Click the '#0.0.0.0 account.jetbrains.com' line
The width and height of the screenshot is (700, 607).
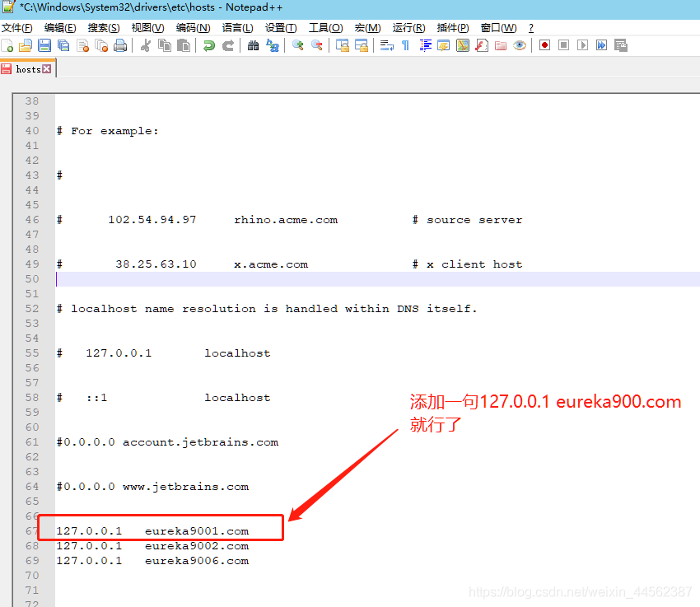coord(167,442)
